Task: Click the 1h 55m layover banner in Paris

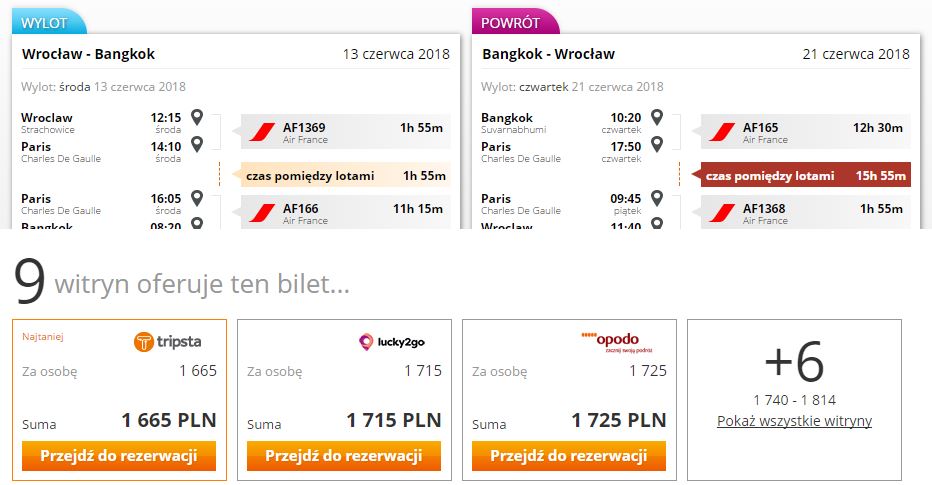Action: coord(345,175)
